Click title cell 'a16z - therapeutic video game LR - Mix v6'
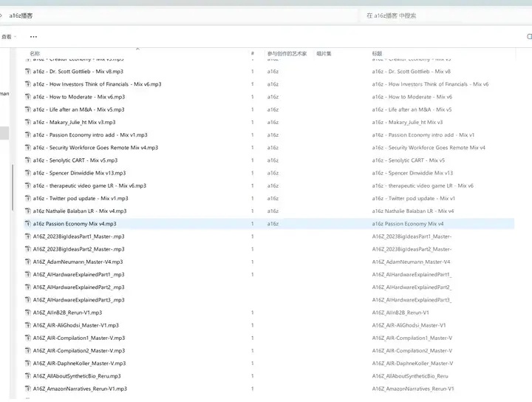 coord(423,185)
